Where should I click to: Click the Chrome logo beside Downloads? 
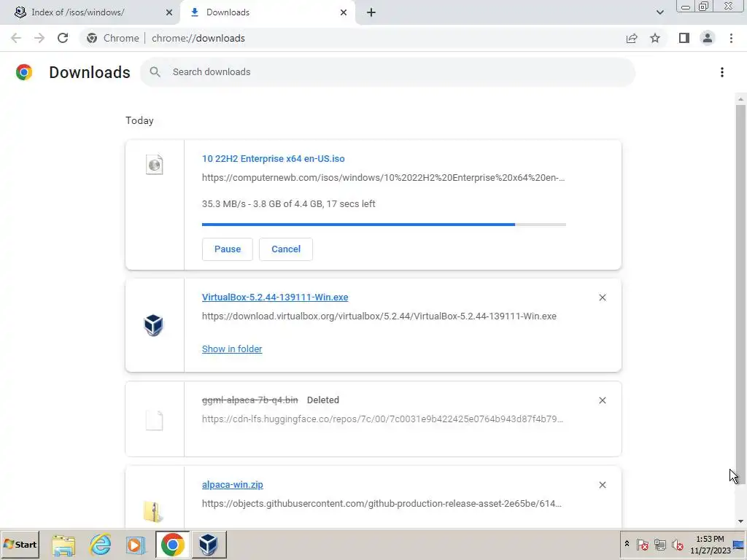coord(24,72)
